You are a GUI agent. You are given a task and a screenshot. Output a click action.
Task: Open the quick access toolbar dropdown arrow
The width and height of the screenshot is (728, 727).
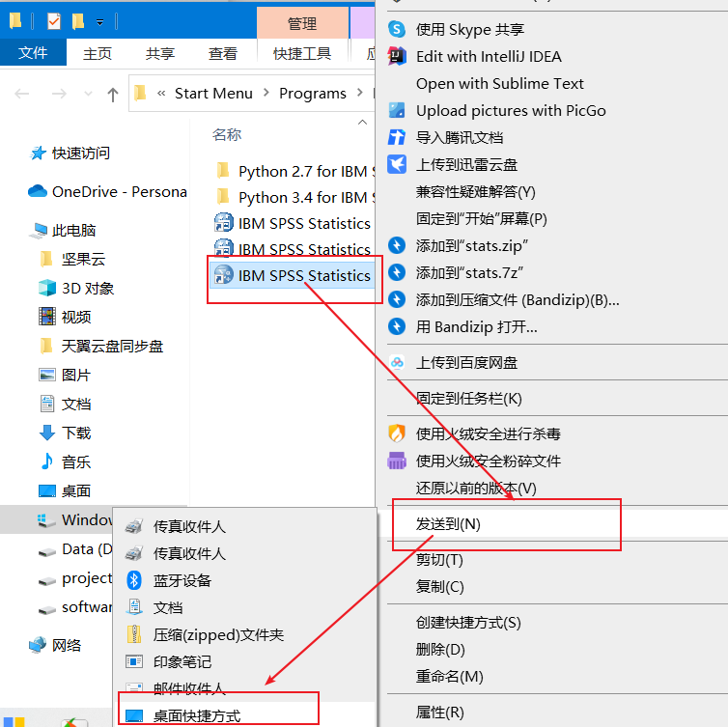click(x=99, y=22)
